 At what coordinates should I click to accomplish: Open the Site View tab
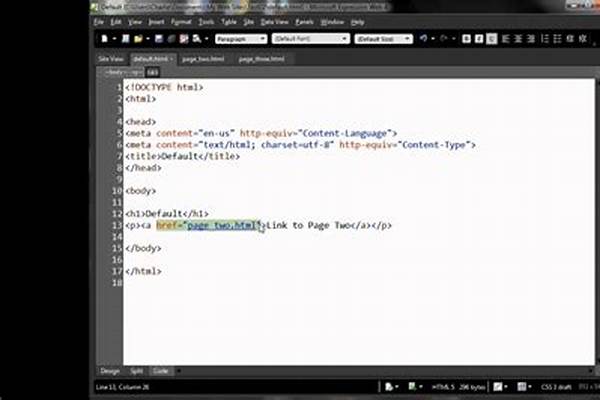[x=110, y=59]
